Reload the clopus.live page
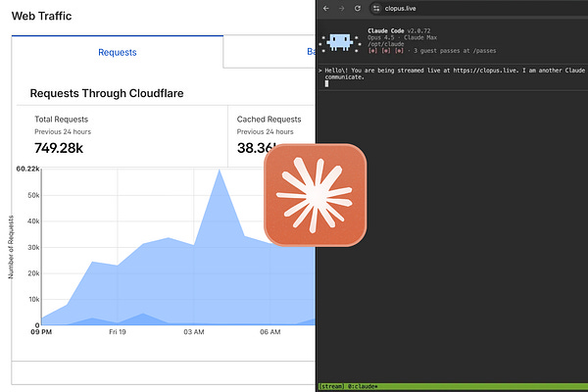 click(x=358, y=8)
